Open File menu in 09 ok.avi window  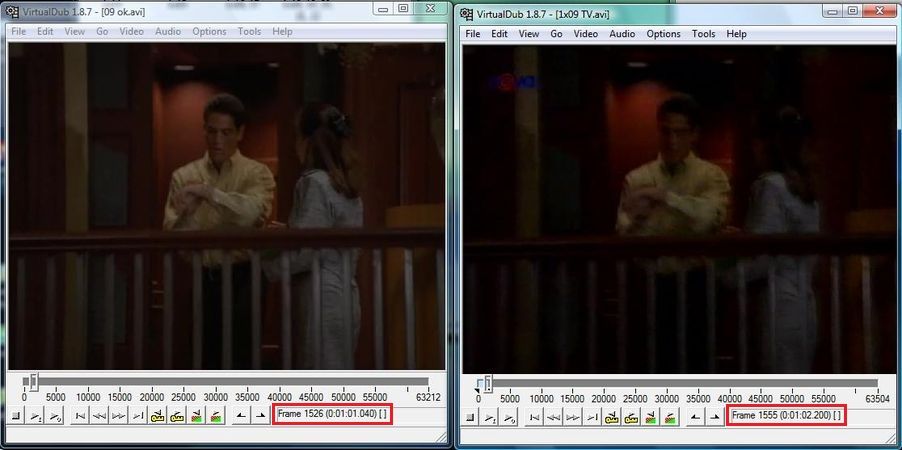pos(19,32)
